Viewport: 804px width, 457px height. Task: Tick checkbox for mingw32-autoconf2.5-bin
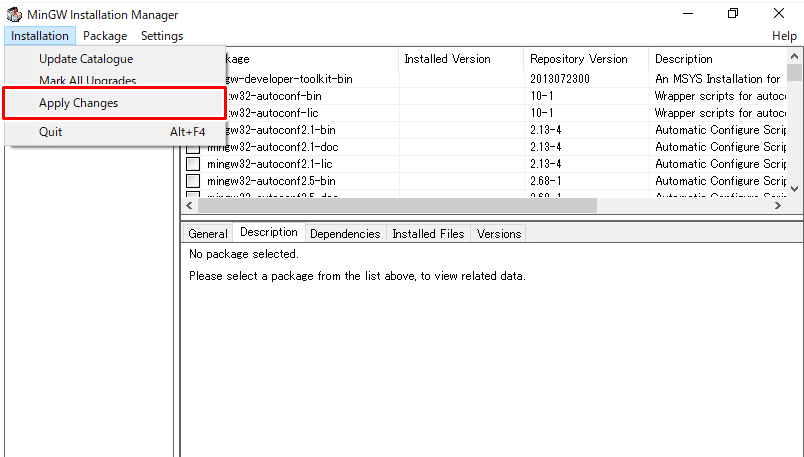(193, 181)
